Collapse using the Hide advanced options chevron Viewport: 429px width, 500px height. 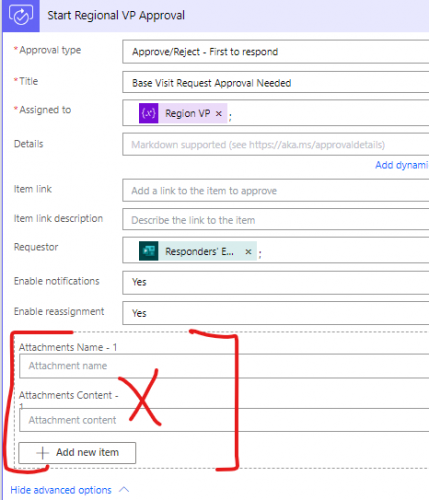coord(124,490)
